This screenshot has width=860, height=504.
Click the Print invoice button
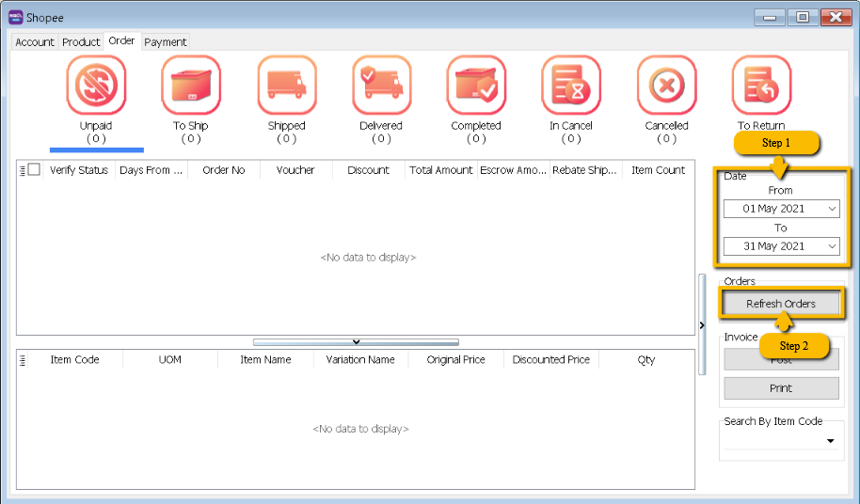click(x=781, y=388)
